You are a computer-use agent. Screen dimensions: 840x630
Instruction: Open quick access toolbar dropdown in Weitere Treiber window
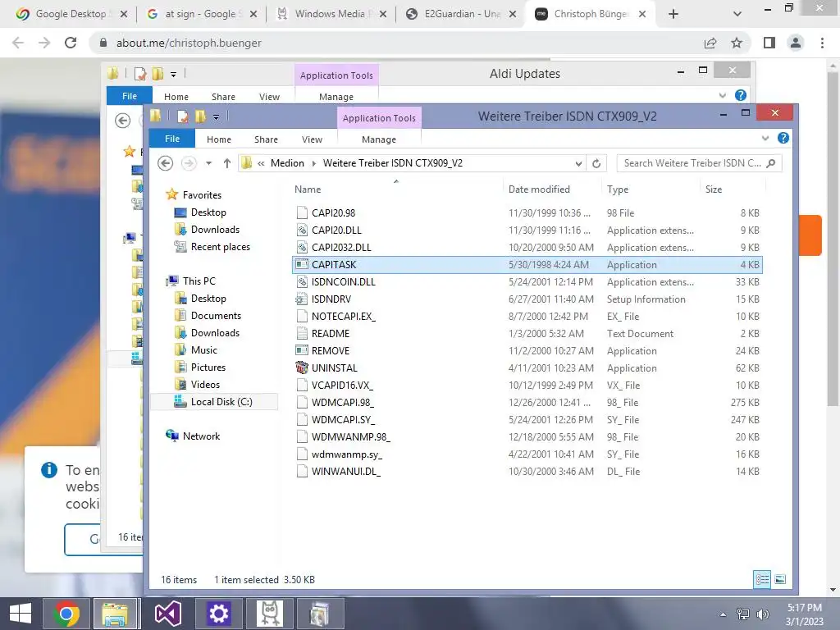216,116
